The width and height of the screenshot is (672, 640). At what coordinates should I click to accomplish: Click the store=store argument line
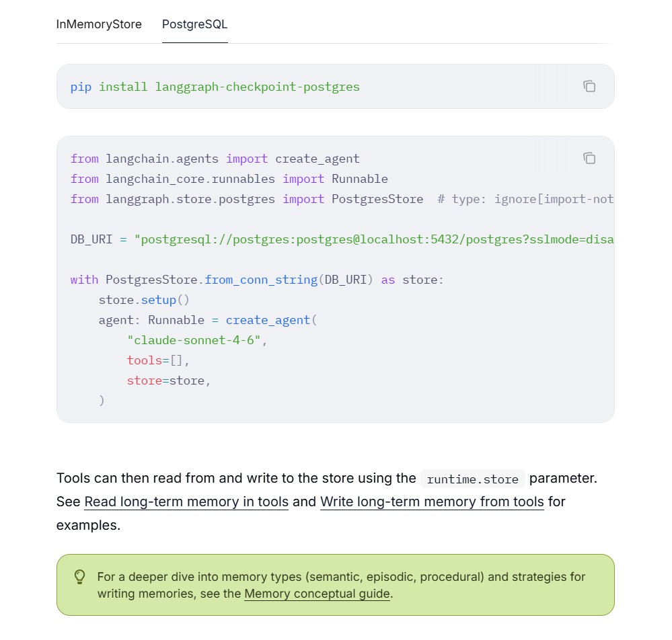pyautogui.click(x=168, y=381)
